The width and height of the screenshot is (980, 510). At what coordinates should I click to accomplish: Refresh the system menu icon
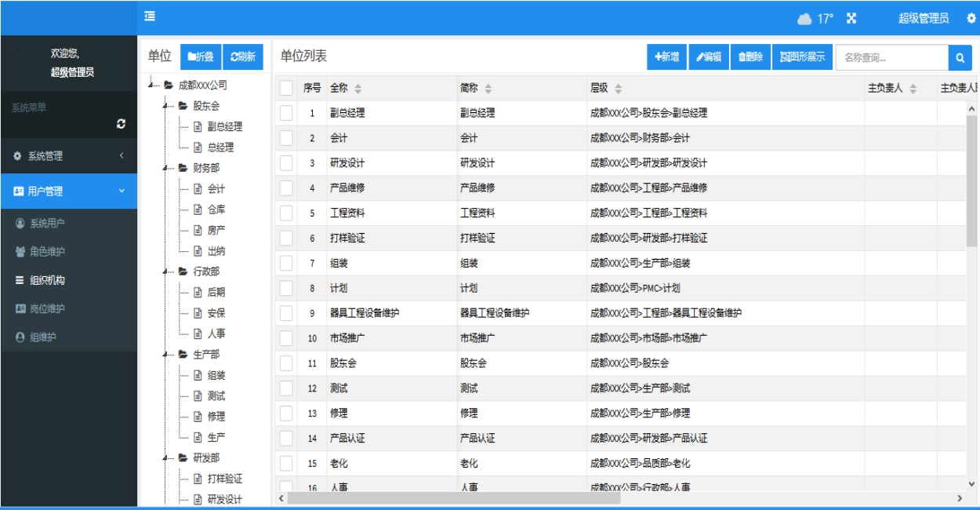click(121, 124)
